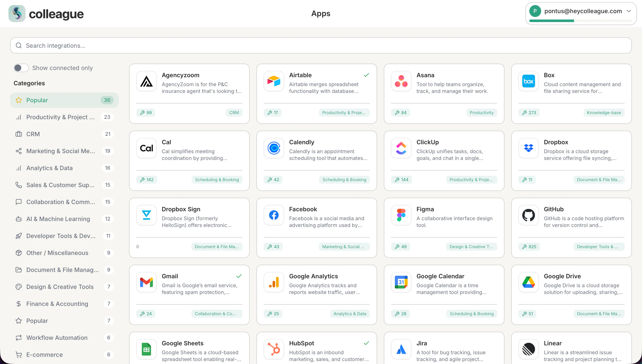Click the Asana description text

[452, 88]
